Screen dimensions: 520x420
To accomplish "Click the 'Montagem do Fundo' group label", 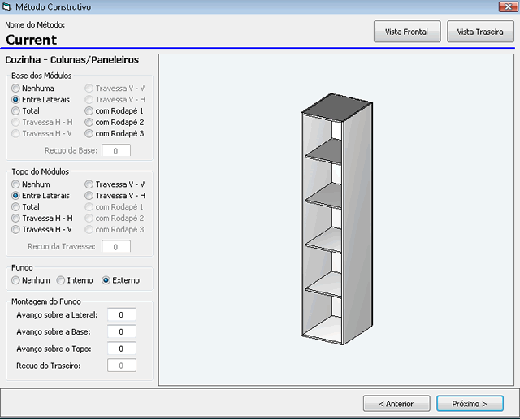I will click(x=46, y=301).
